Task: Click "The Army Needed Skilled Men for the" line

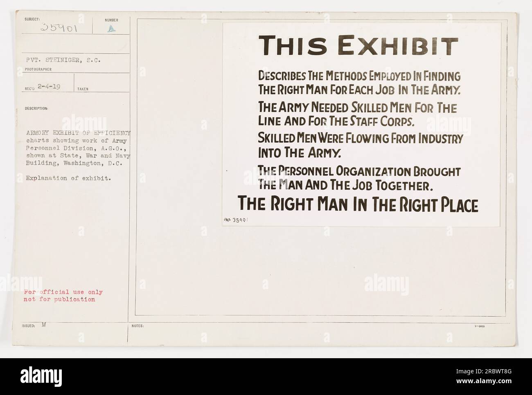Action: [357, 108]
